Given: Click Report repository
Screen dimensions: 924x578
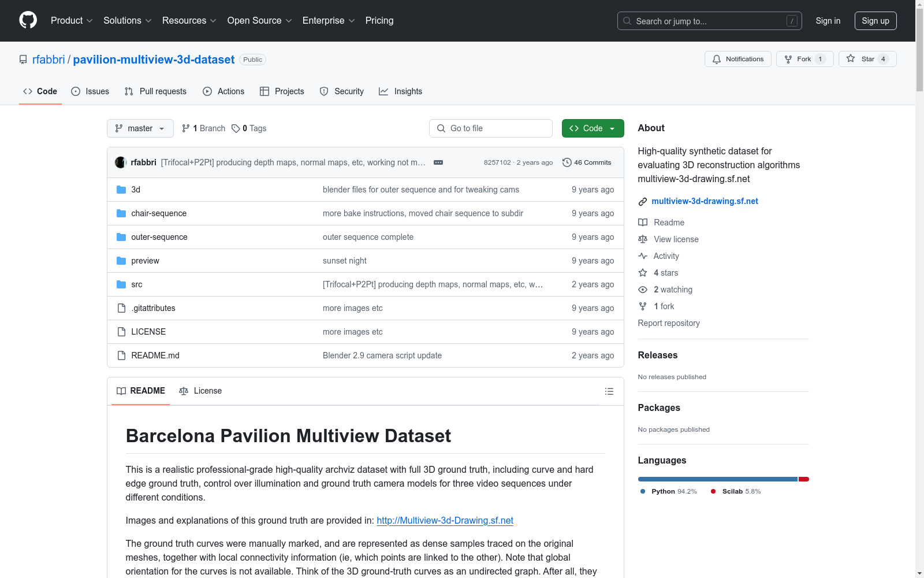Looking at the screenshot, I should [669, 323].
